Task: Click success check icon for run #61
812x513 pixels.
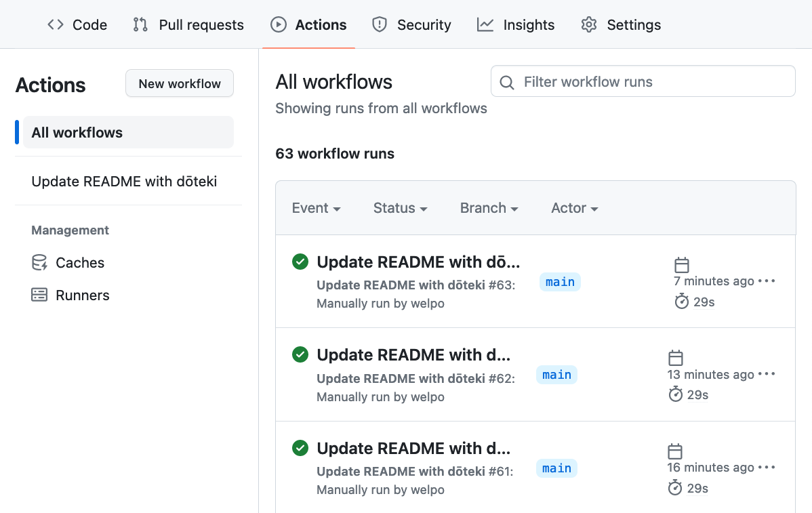Action: coord(300,448)
